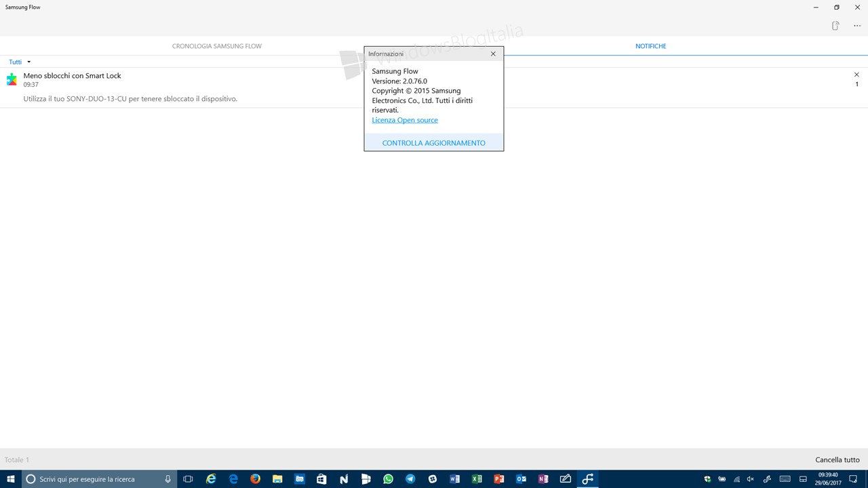Launch WhatsApp from the taskbar
This screenshot has height=488, width=868.
[x=388, y=479]
